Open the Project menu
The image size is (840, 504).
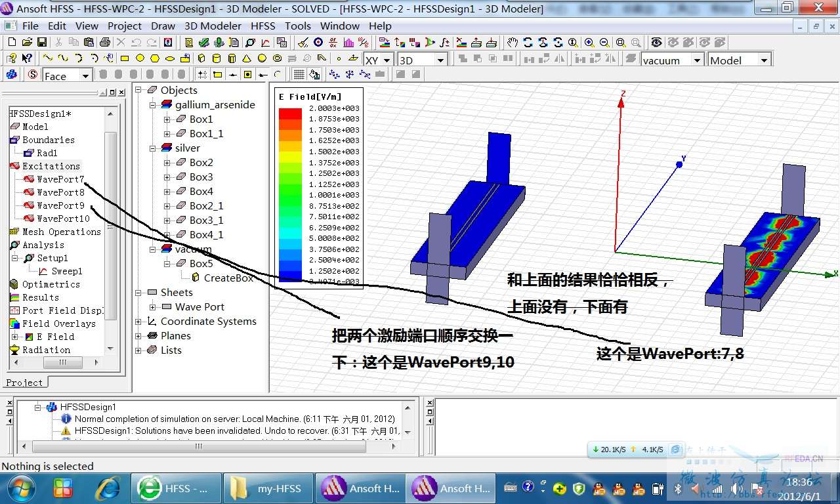(x=125, y=26)
